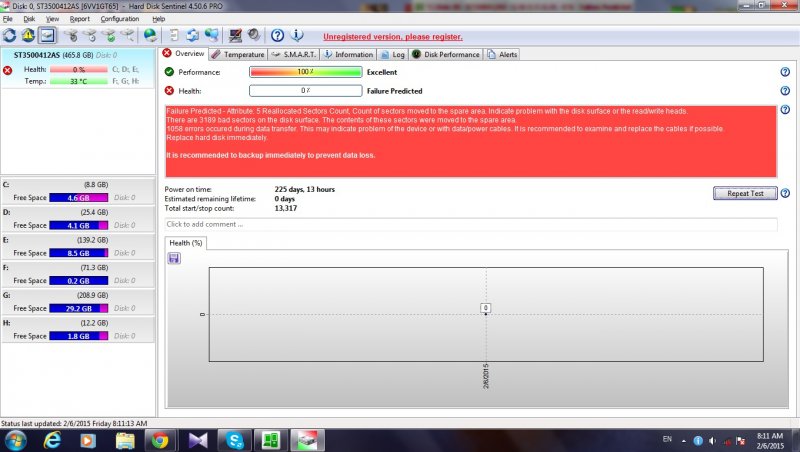The width and height of the screenshot is (800, 452).
Task: Open the File menu
Action: (8, 19)
